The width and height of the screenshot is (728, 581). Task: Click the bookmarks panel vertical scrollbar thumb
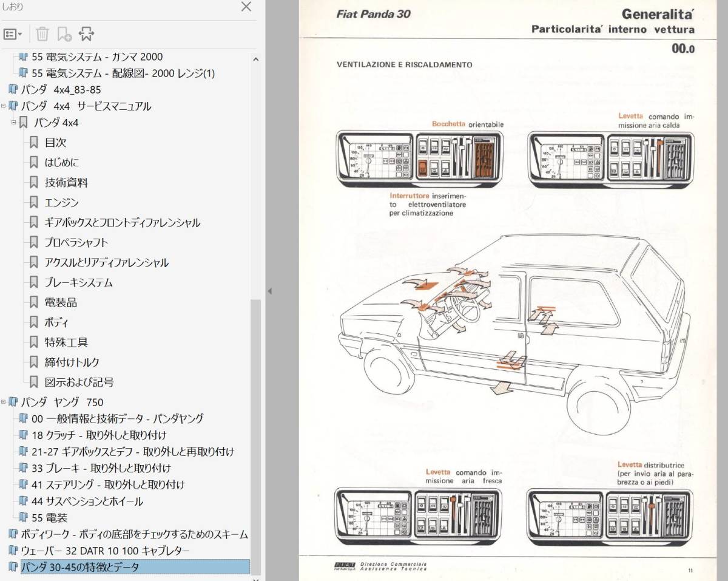click(255, 436)
